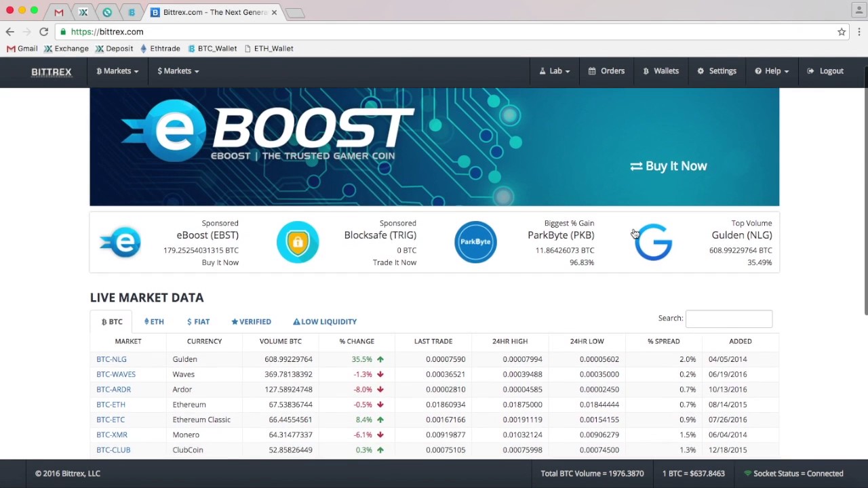
Task: Click the Blocksafe shield logo
Action: [298, 242]
